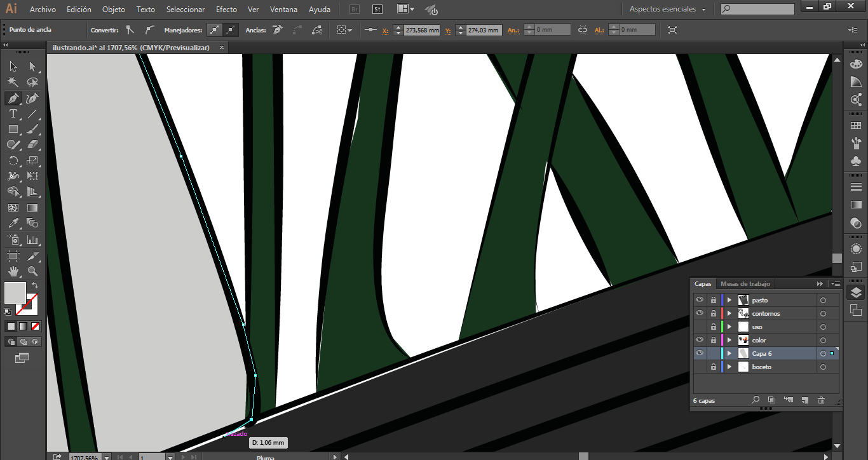Screen dimensions: 868x460
Task: Choose the Magic Wand tool
Action: [x=13, y=83]
